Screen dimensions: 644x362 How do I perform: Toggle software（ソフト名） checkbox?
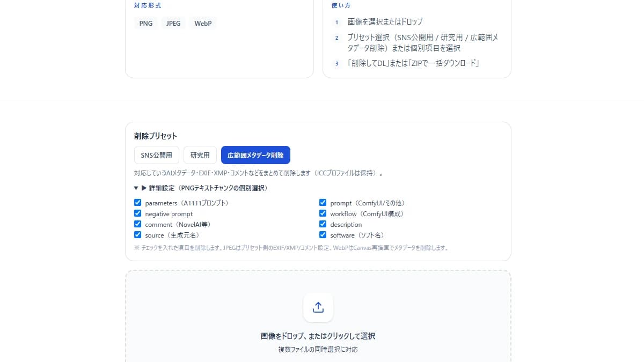point(323,235)
